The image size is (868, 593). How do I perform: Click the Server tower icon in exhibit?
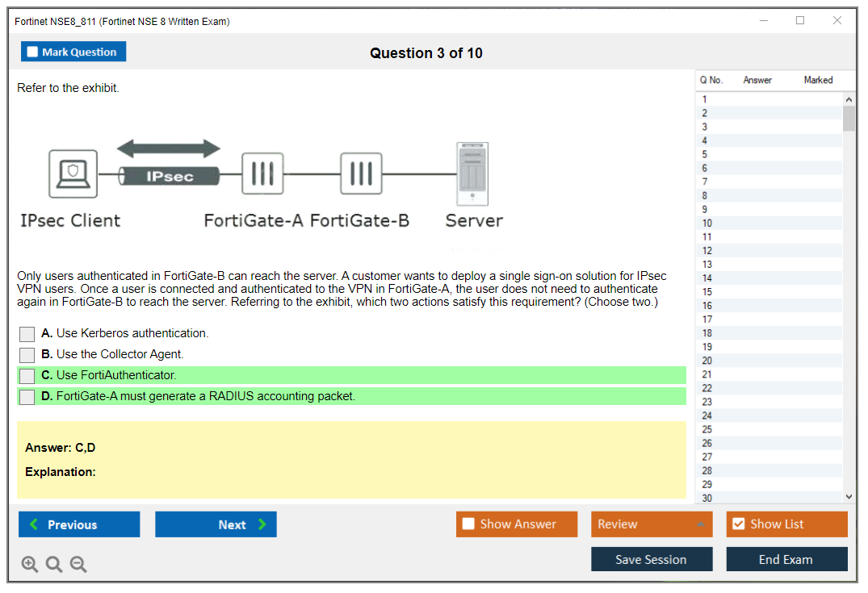pos(472,173)
